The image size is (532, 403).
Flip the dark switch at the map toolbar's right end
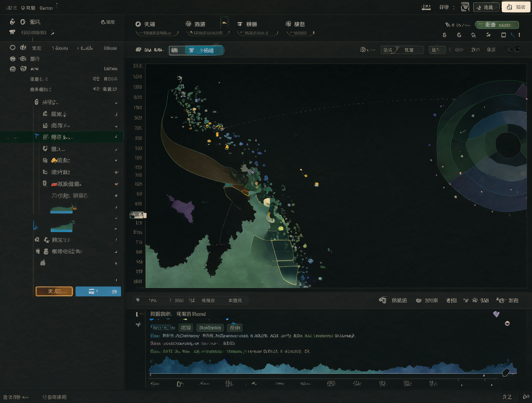click(x=514, y=49)
